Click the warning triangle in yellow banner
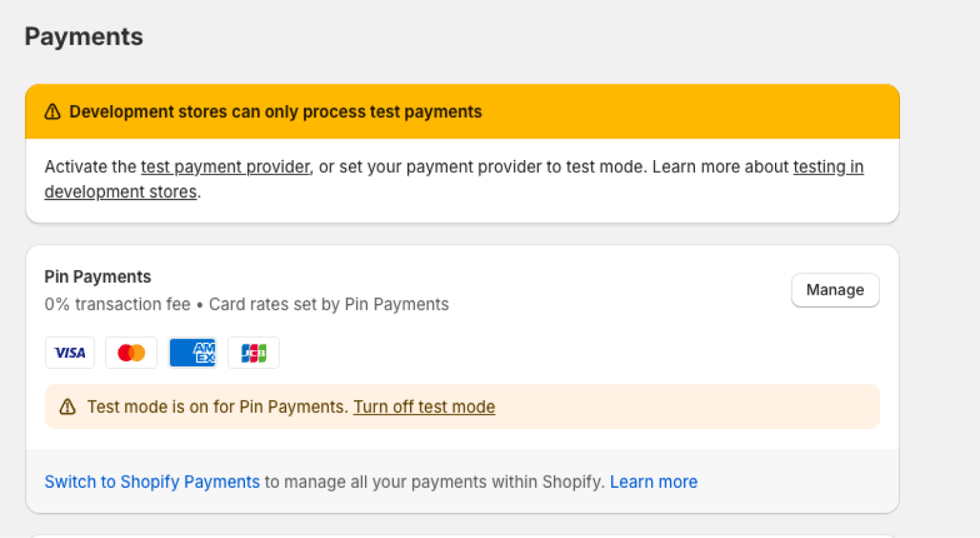This screenshot has height=538, width=980. tap(52, 112)
